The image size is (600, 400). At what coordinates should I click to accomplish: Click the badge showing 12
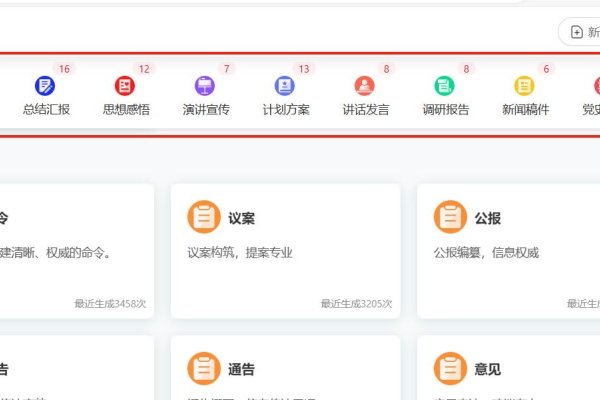pos(144,69)
